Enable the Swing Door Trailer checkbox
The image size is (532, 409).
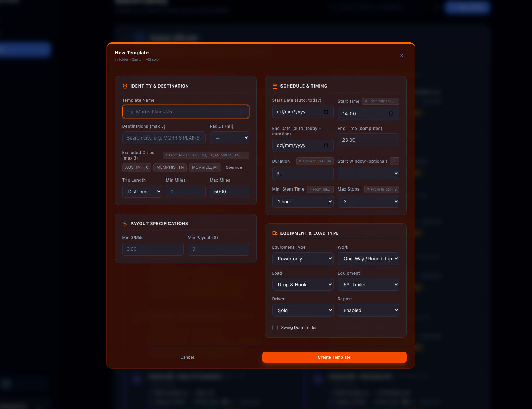coord(275,328)
